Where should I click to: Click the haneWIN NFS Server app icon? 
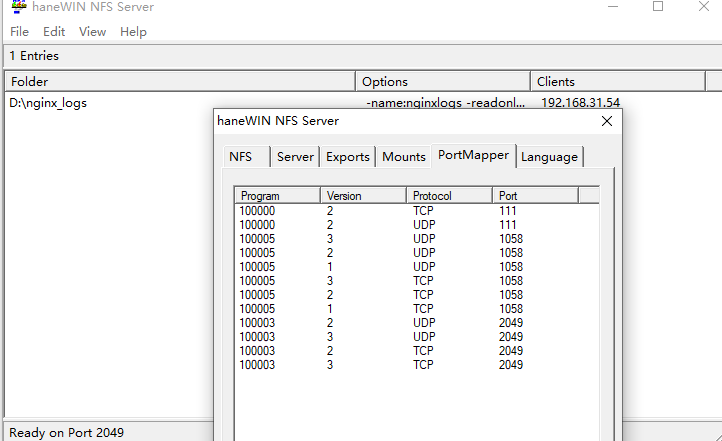(19, 6)
